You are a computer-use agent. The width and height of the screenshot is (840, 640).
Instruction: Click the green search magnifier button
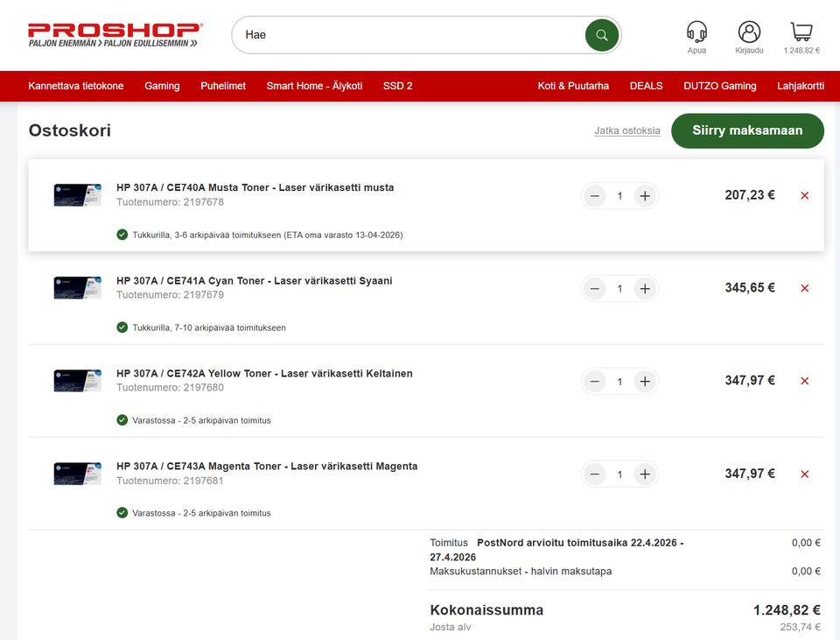coord(602,35)
